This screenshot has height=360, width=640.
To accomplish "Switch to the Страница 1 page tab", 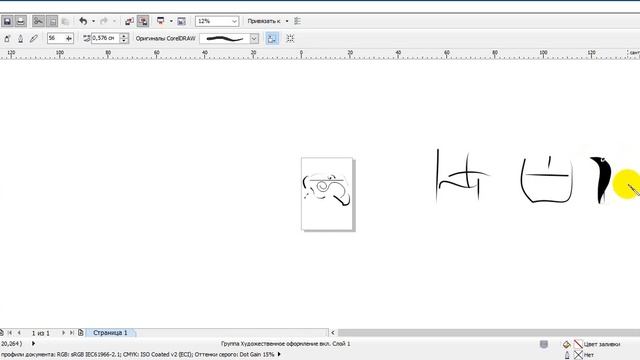I will point(110,333).
